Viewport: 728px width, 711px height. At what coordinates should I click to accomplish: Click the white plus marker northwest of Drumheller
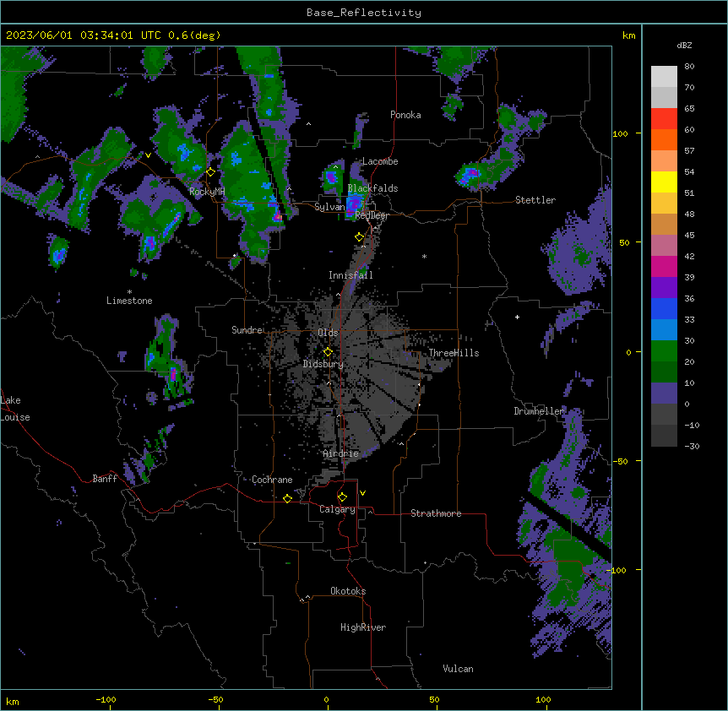click(x=517, y=317)
